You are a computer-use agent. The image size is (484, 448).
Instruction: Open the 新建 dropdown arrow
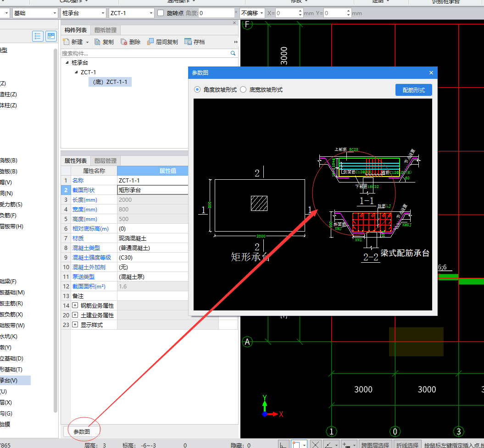click(88, 42)
